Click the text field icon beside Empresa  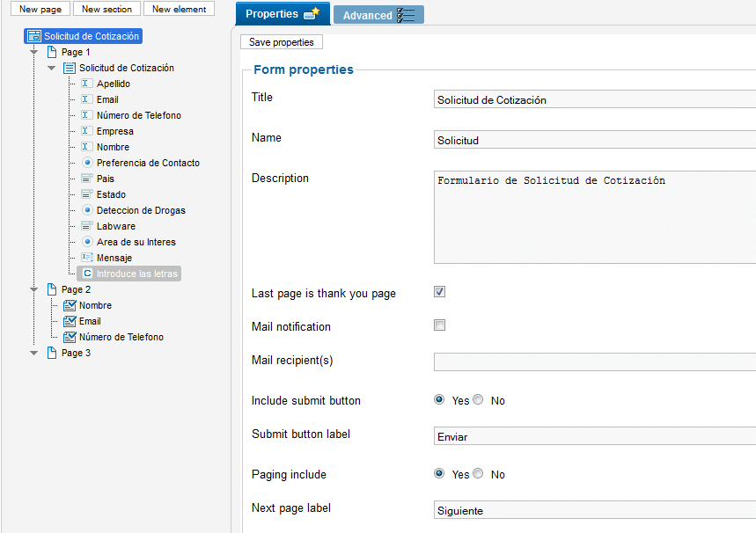[87, 131]
